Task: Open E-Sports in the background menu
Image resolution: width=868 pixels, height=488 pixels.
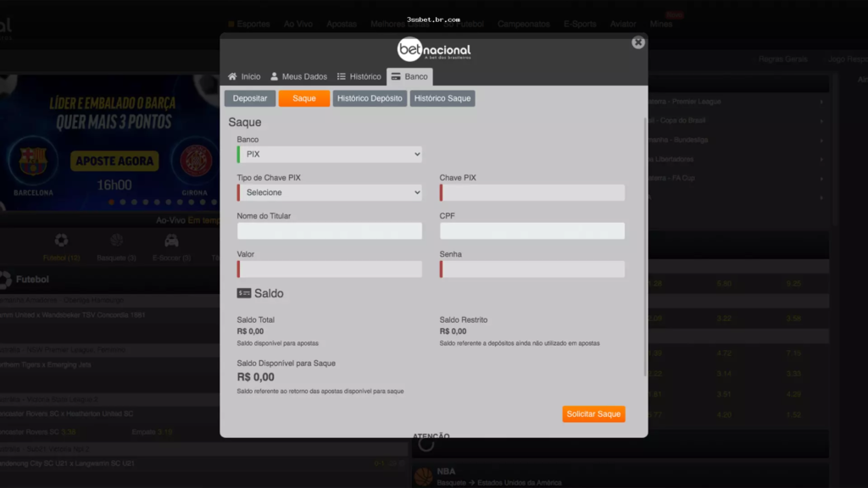Action: (x=580, y=25)
